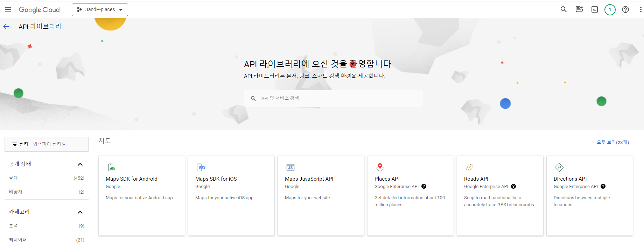Open notifications badge showing 1

tap(610, 9)
